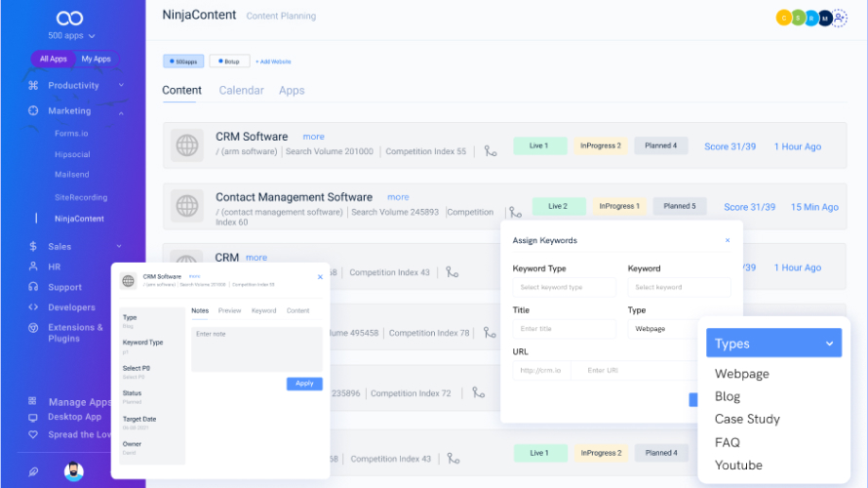Click the rocket icon at sidebar bottom
Viewport: 868px width, 488px height.
pos(33,472)
